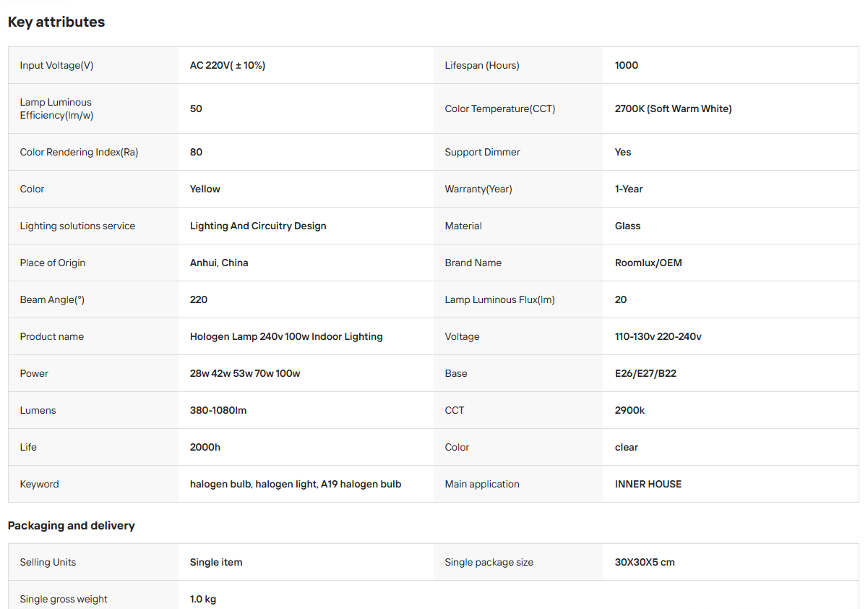Click the Hologen Lamp 240v 100w product name
The image size is (868, 609).
click(286, 336)
